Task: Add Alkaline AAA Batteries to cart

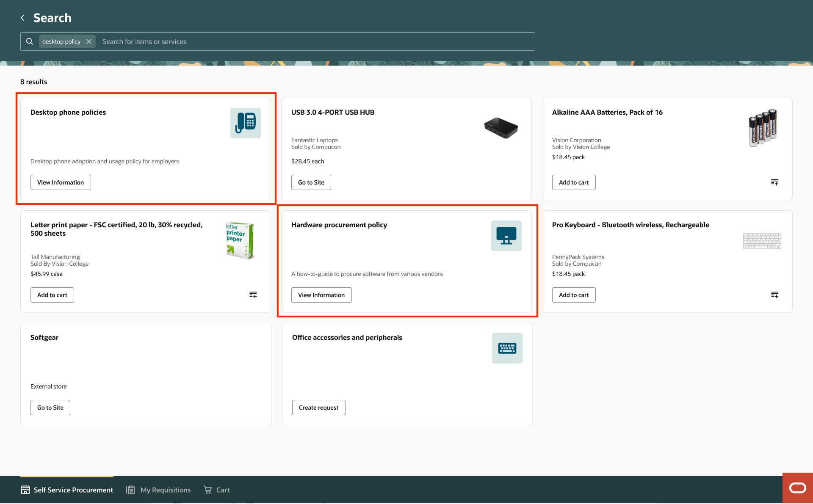Action: [x=573, y=182]
